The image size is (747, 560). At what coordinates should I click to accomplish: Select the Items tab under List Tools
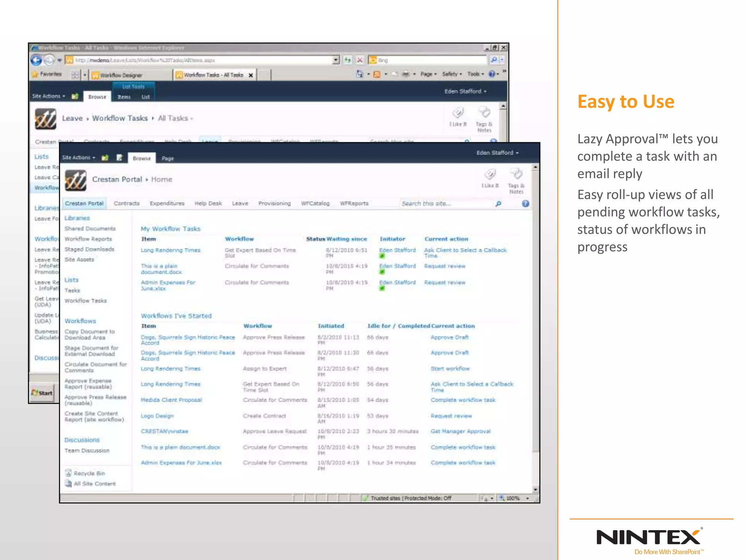coord(124,97)
